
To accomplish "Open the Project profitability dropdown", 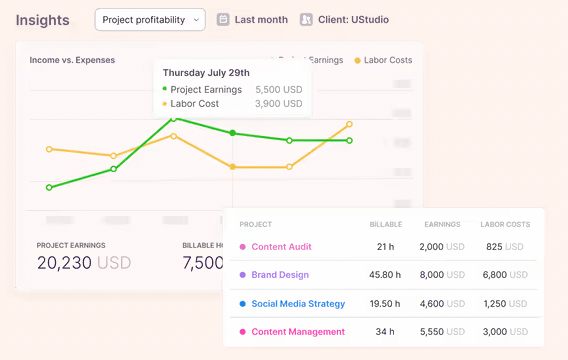I will (150, 20).
